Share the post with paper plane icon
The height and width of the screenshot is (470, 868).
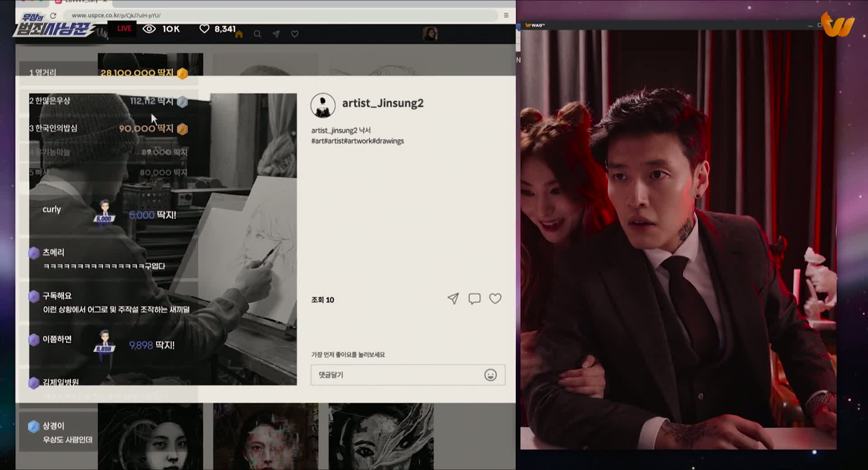pos(453,299)
